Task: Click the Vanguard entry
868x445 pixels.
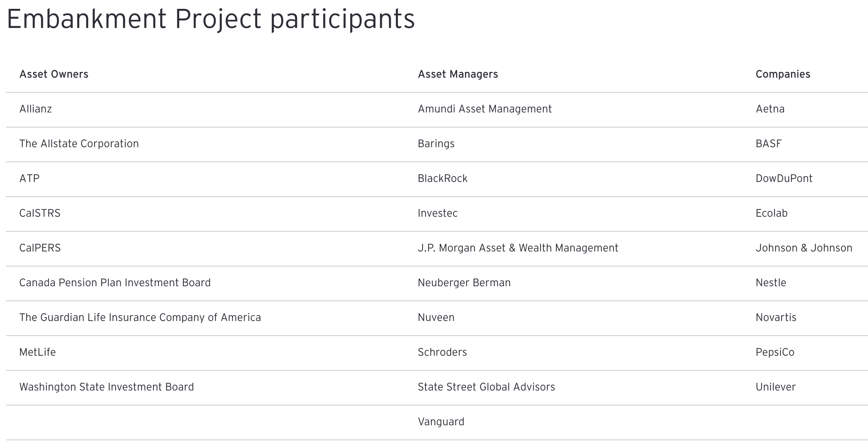Action: 441,422
